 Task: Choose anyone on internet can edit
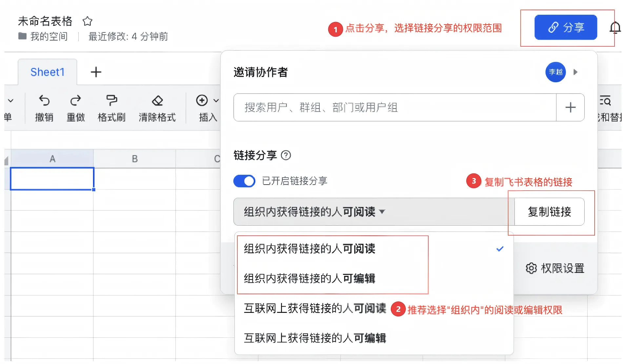315,338
